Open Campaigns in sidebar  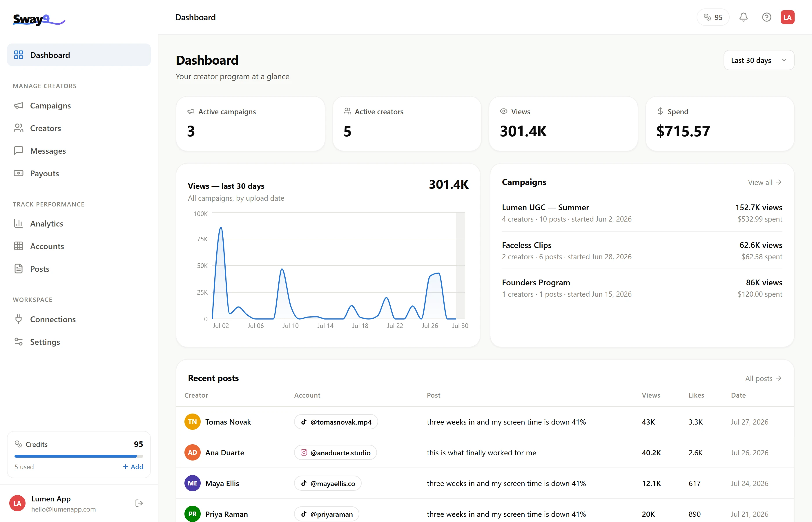point(79,106)
